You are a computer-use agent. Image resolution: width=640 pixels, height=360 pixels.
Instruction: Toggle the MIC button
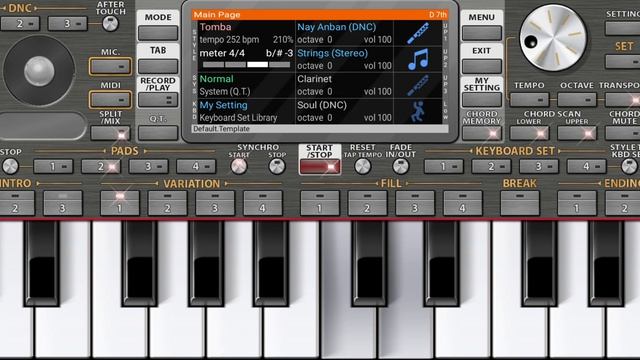click(x=110, y=67)
